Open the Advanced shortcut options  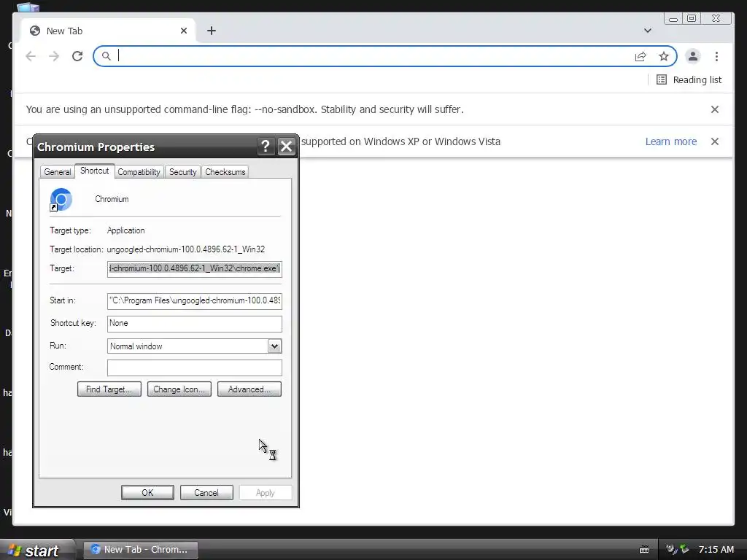(249, 389)
